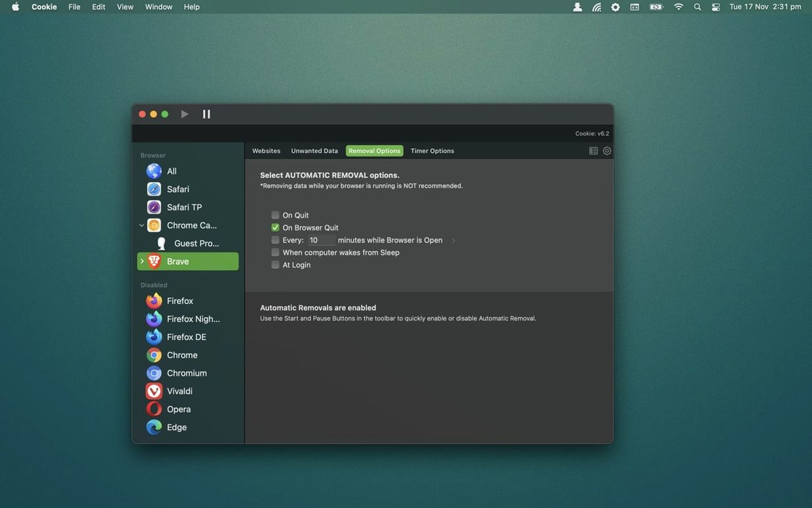Open the Timer Options tab
The image size is (812, 508).
pyautogui.click(x=432, y=151)
